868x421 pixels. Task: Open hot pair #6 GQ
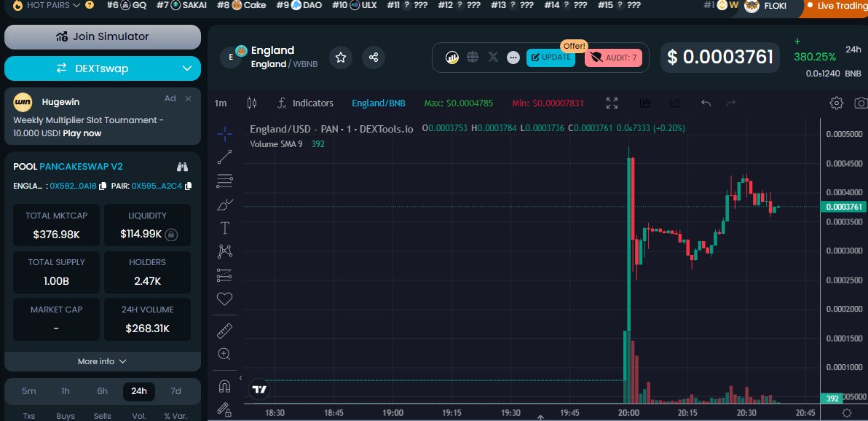click(x=126, y=5)
